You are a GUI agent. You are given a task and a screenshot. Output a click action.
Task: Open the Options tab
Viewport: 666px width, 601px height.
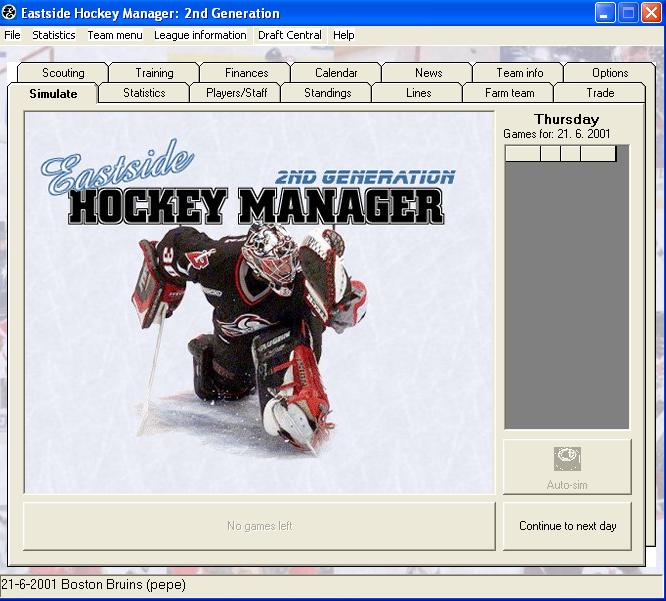610,73
